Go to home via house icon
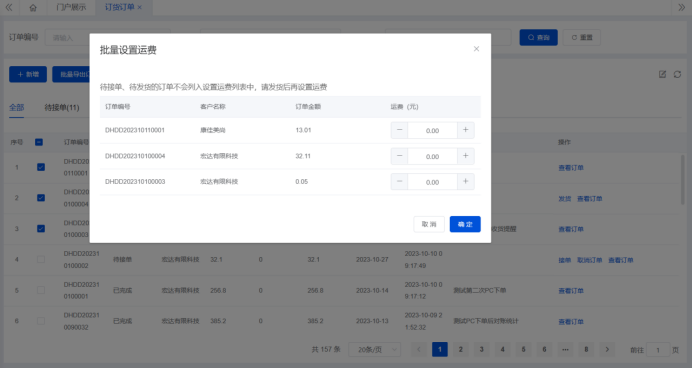Screen dimensions: 693x368 (x=33, y=8)
